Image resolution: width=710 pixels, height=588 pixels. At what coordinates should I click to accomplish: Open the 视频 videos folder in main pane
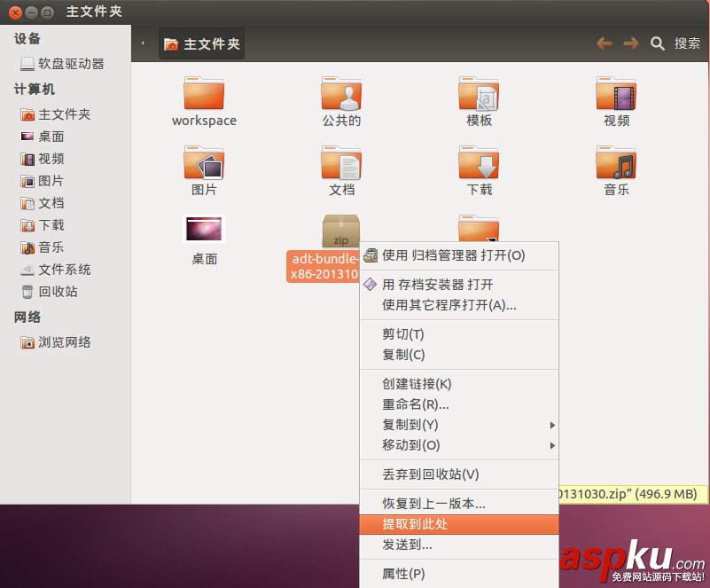click(x=616, y=93)
